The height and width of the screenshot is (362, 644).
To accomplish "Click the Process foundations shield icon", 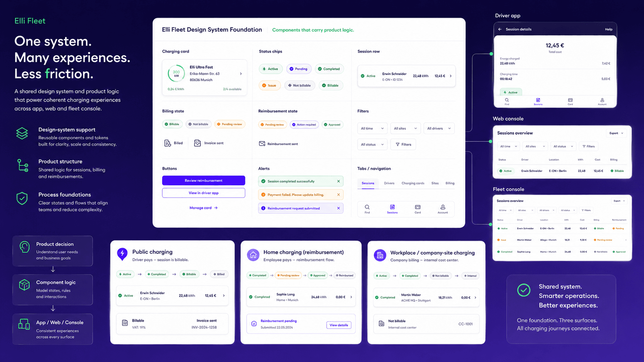I will [x=22, y=198].
